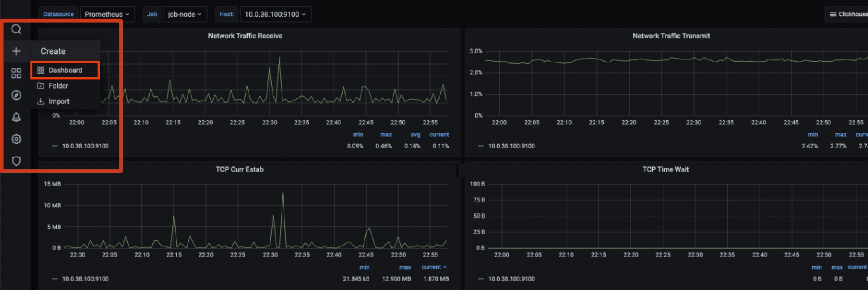868x290 pixels.
Task: Click the 2.77% max value in Transmit legend
Action: pos(838,146)
